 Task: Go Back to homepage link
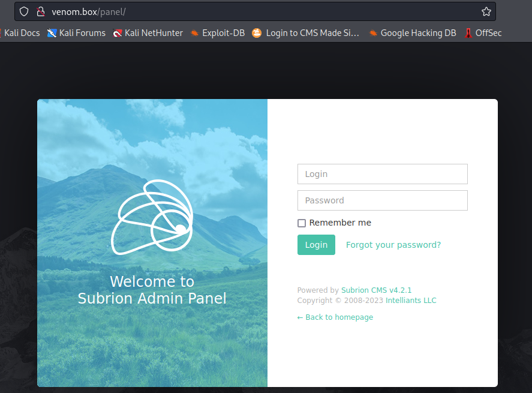[335, 317]
